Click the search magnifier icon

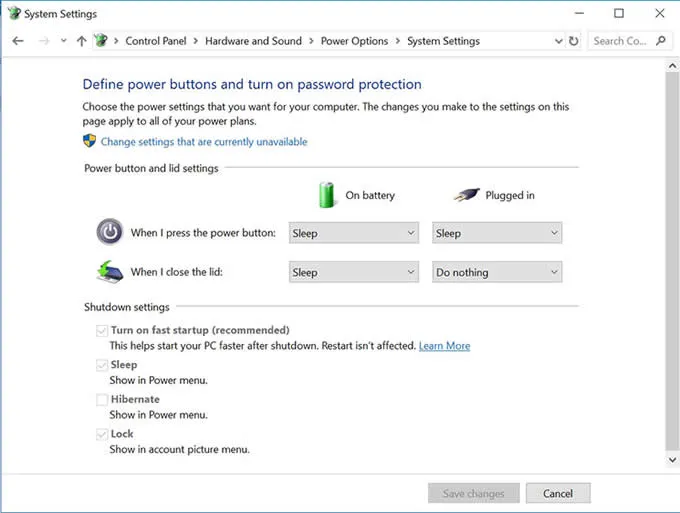click(x=661, y=41)
